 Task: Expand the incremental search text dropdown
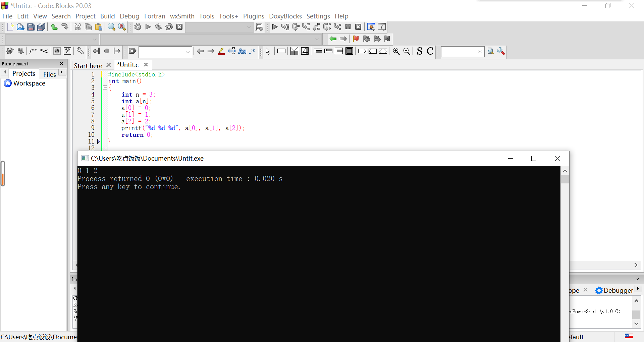187,52
